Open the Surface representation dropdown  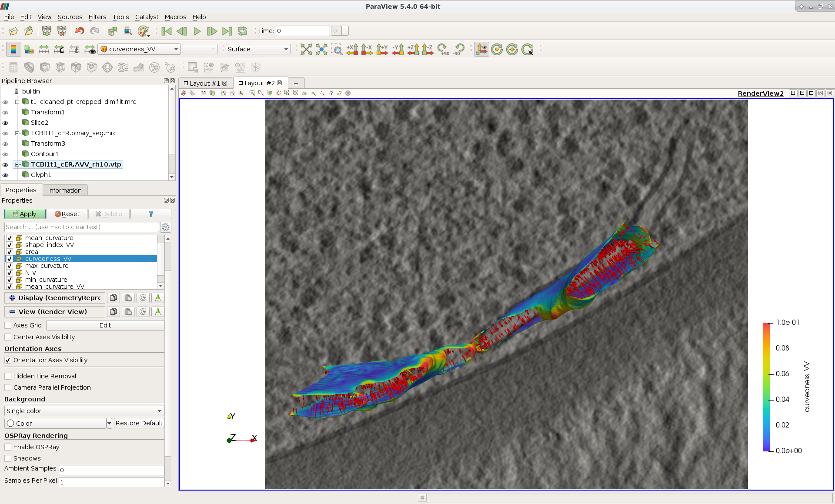[258, 49]
